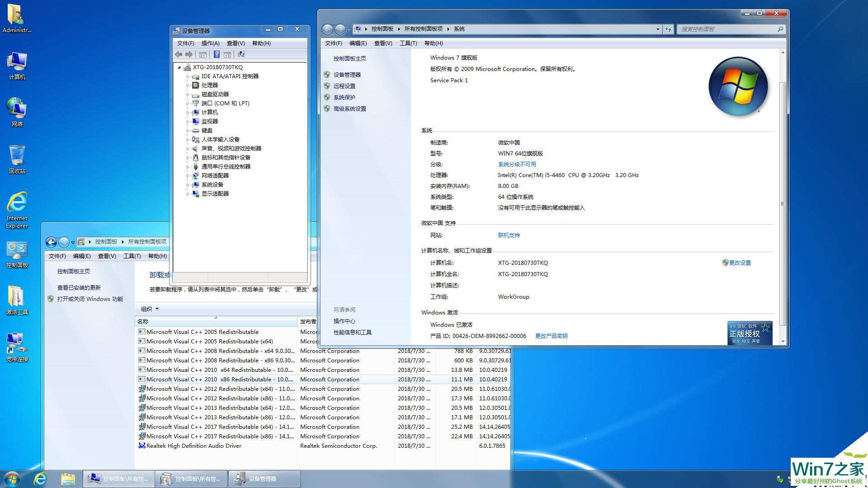The height and width of the screenshot is (488, 868).
Task: Click 更改设置 button in computer name section
Action: (x=740, y=263)
